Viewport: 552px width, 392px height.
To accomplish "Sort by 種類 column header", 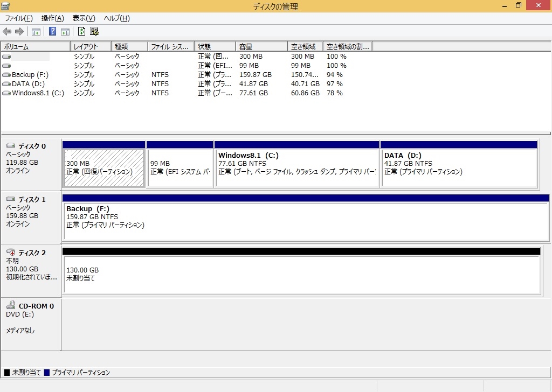I will pos(129,46).
